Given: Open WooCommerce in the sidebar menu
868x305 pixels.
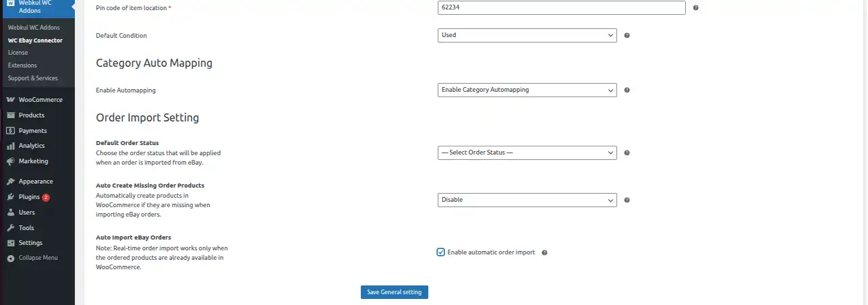Looking at the screenshot, I should pyautogui.click(x=40, y=100).
